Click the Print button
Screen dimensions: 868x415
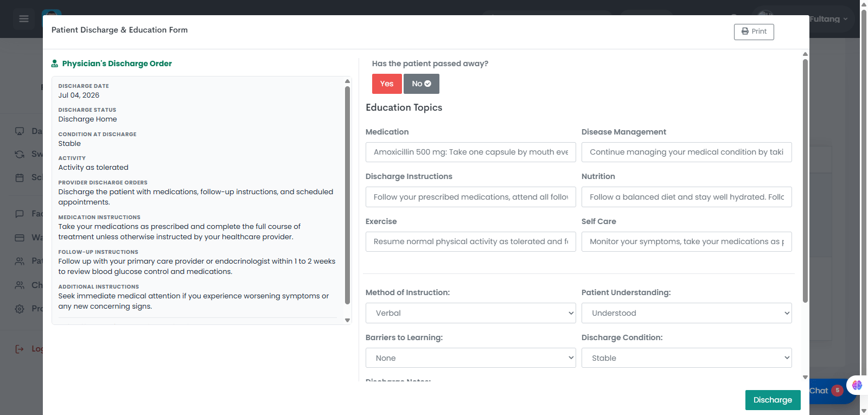coord(754,31)
